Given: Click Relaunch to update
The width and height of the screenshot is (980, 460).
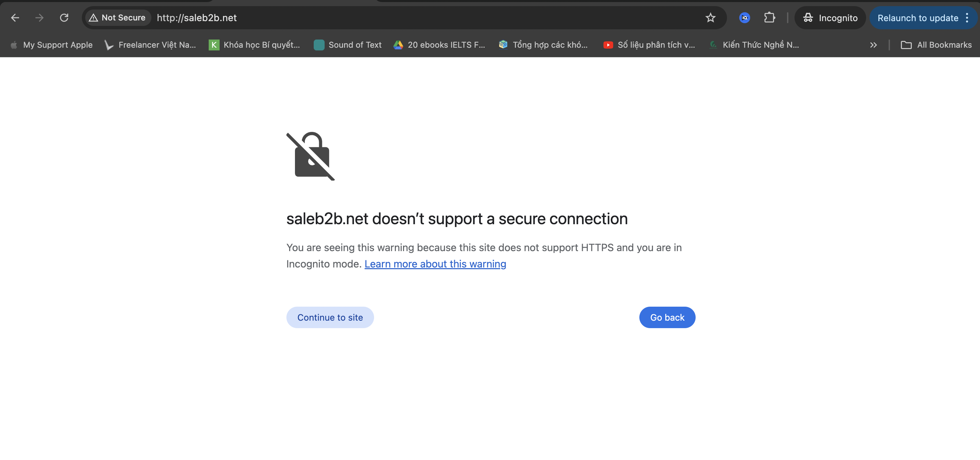Looking at the screenshot, I should 918,18.
